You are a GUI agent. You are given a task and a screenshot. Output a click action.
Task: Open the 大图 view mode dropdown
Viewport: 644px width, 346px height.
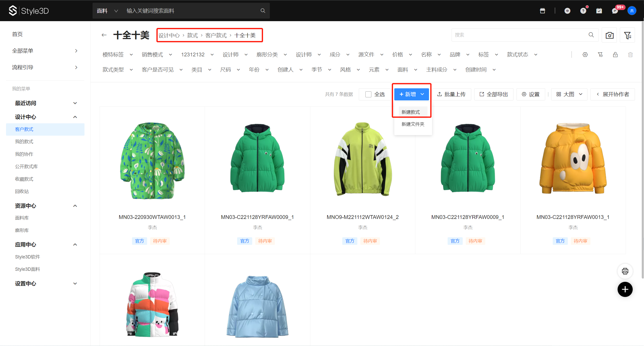click(569, 94)
